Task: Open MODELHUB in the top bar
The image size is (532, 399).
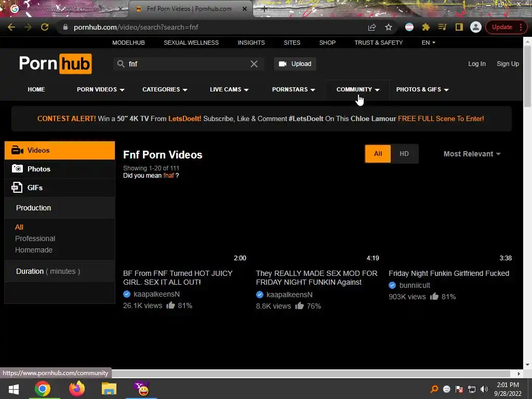Action: click(x=129, y=43)
